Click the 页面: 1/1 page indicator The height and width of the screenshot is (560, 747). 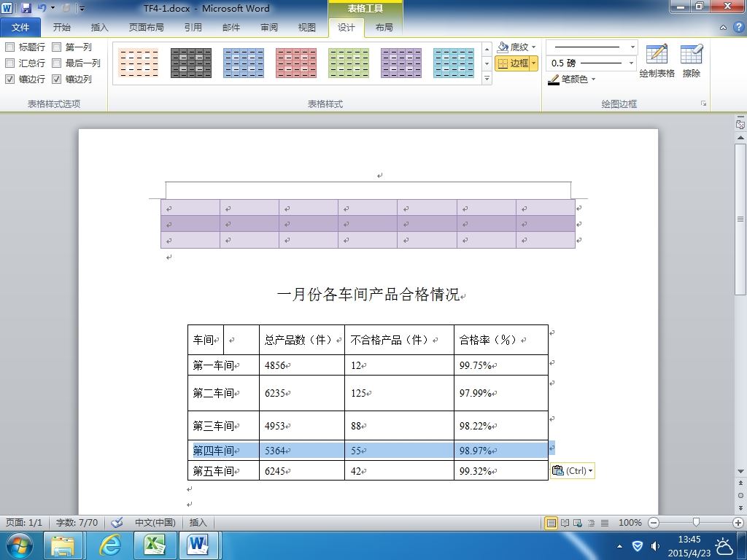pos(24,522)
